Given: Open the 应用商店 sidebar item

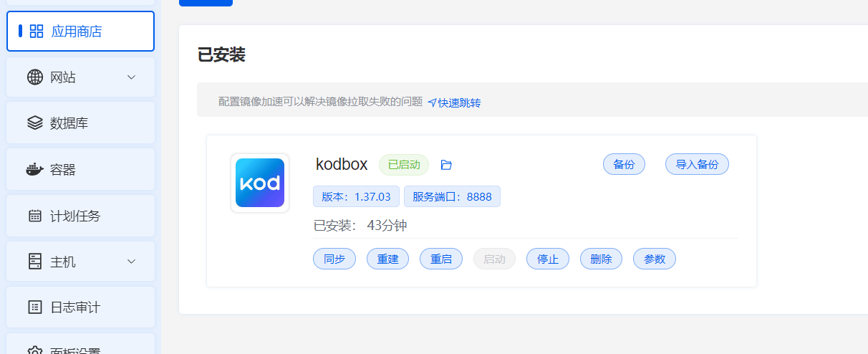Looking at the screenshot, I should point(80,32).
